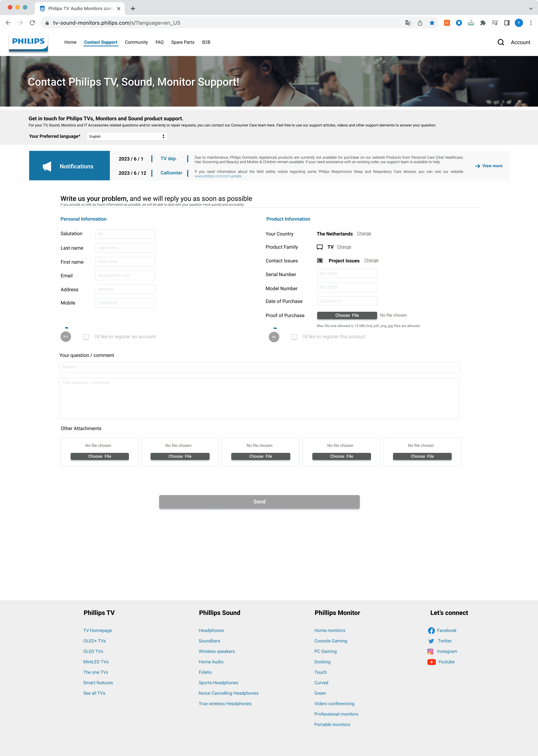Screen dimensions: 538x756
Task: Open Chrome three-dot menu
Action: point(531,23)
